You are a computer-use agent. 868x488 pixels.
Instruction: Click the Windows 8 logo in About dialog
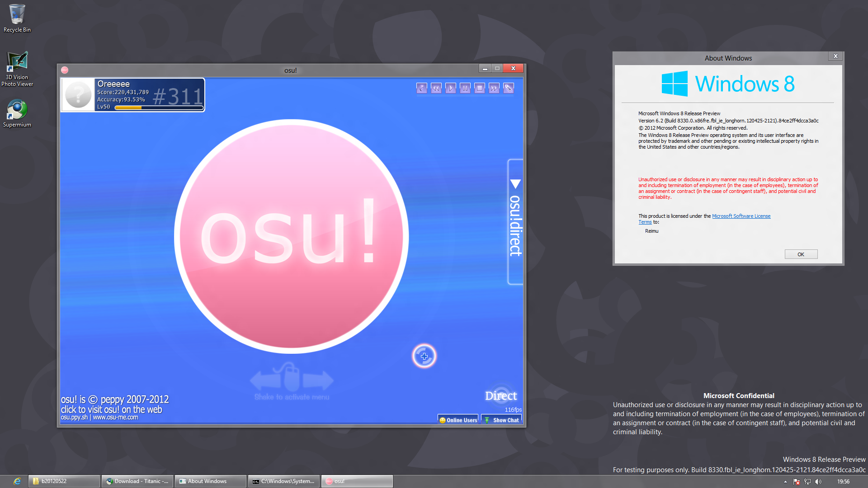click(x=728, y=84)
